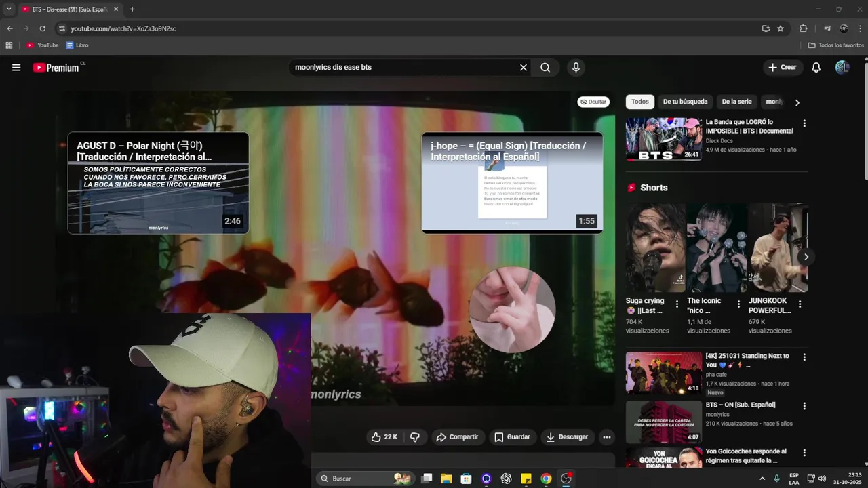Open options for Yon Goicoechea video
The image size is (868, 488).
click(x=804, y=453)
